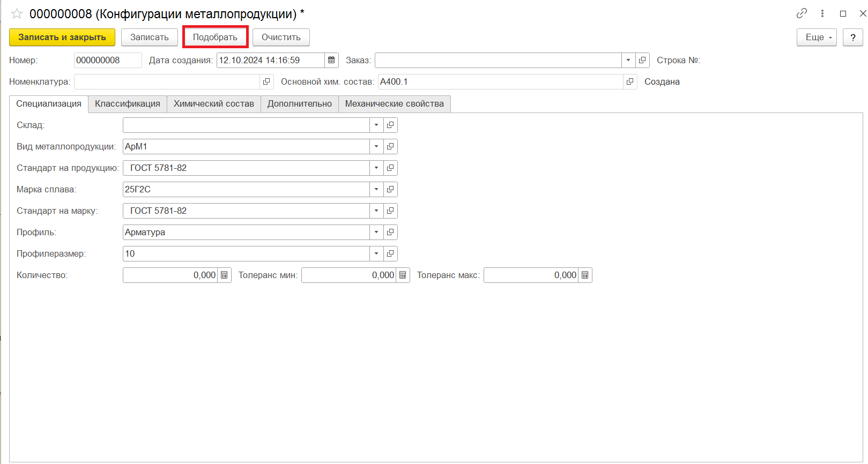Switch to the Специализация tab
Viewport: 868px width, 464px height.
tap(49, 104)
